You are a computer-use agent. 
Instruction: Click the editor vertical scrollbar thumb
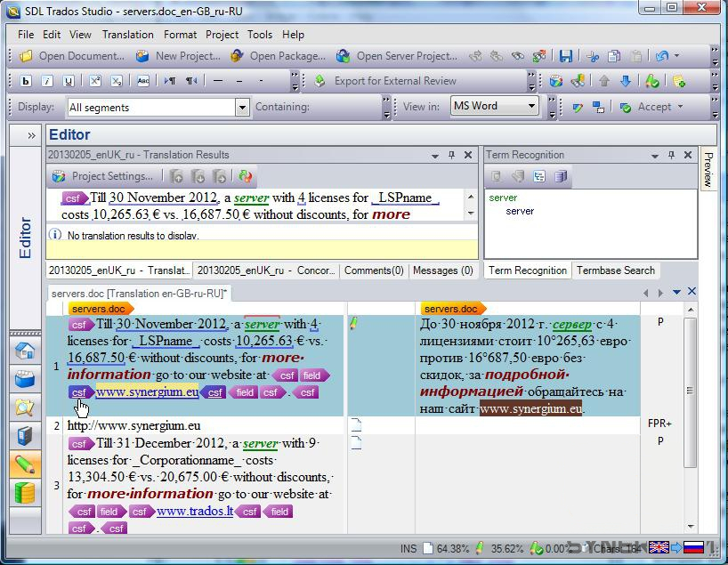691,392
